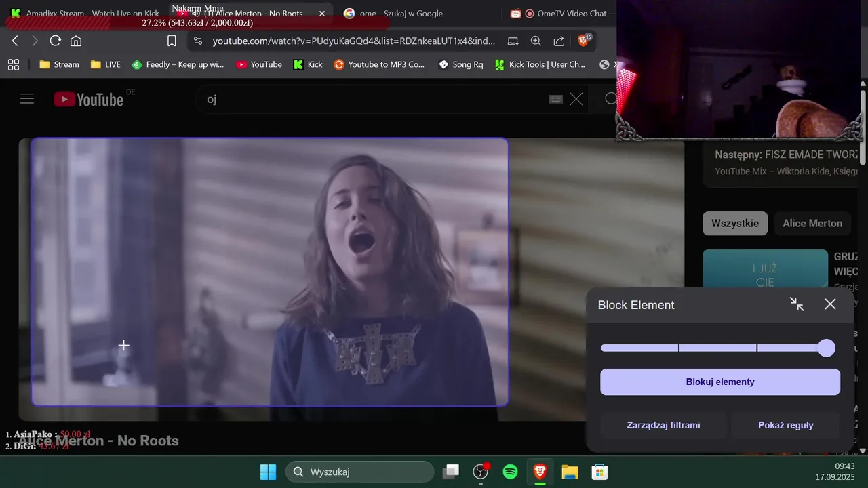Click the address bar URL

[x=353, y=41]
